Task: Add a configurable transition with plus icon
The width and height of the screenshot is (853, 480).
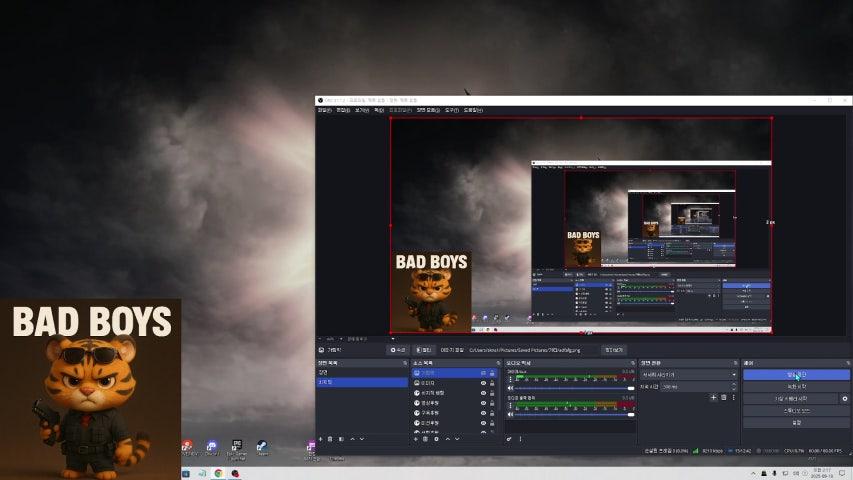Action: [713, 398]
